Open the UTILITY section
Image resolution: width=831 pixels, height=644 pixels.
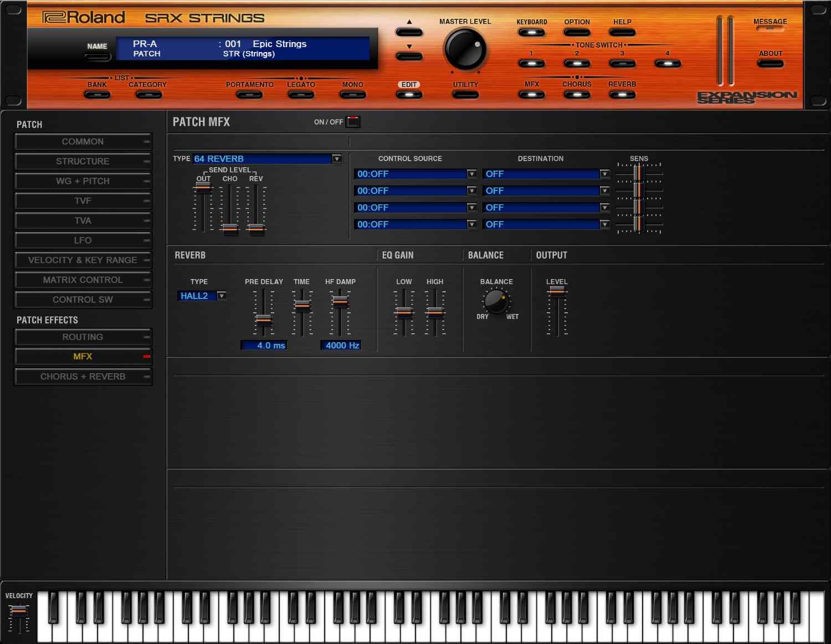[465, 94]
